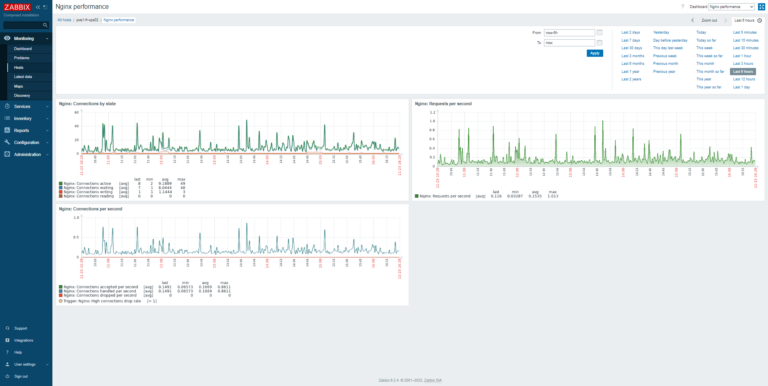Expand the Inventory menu

(47, 119)
